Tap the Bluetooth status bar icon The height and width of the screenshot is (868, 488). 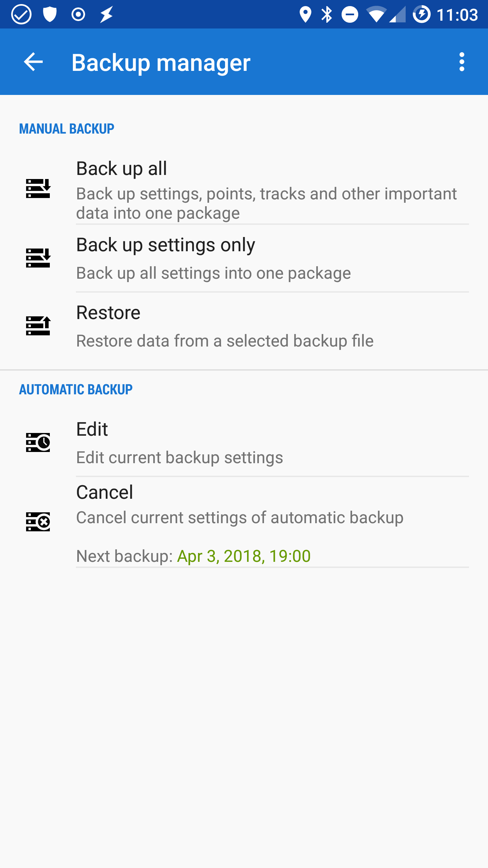[x=327, y=15]
